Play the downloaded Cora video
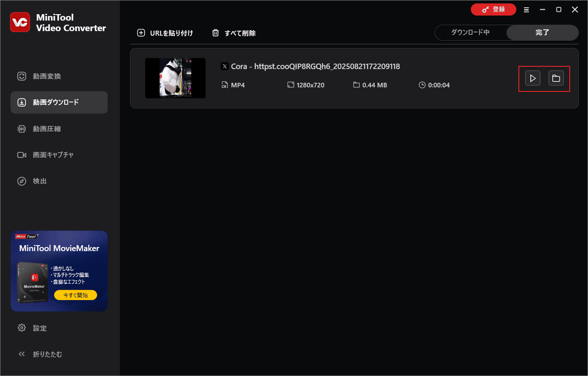The image size is (588, 376). click(533, 78)
